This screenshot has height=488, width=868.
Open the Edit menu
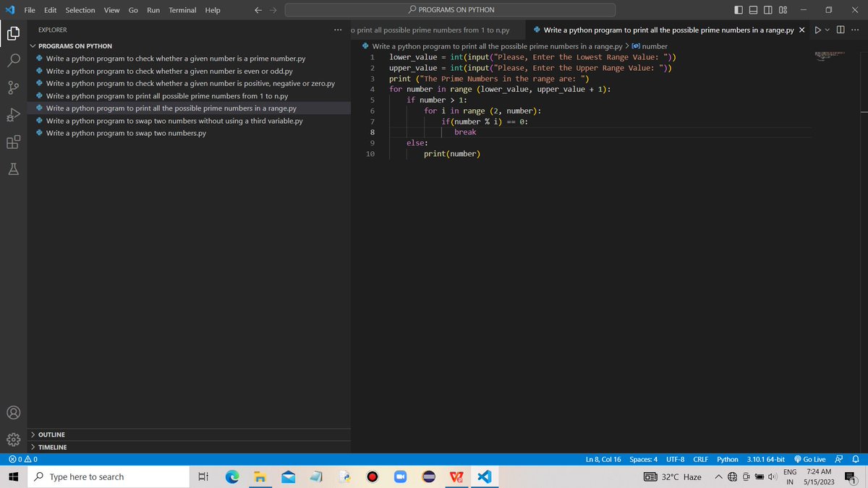(x=51, y=10)
